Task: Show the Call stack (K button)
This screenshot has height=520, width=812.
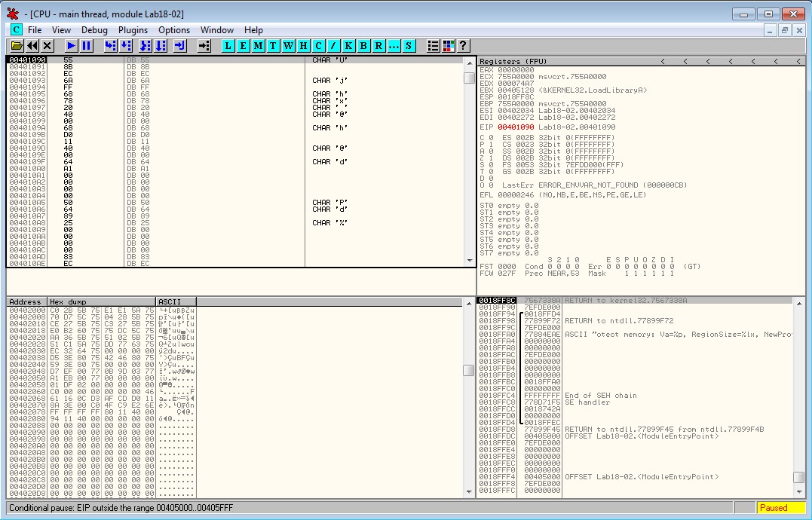Action: click(x=349, y=46)
